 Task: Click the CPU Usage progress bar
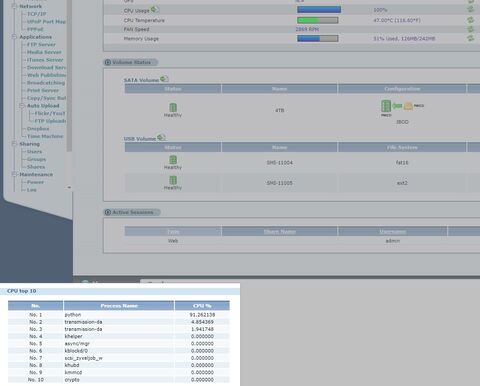[319, 10]
